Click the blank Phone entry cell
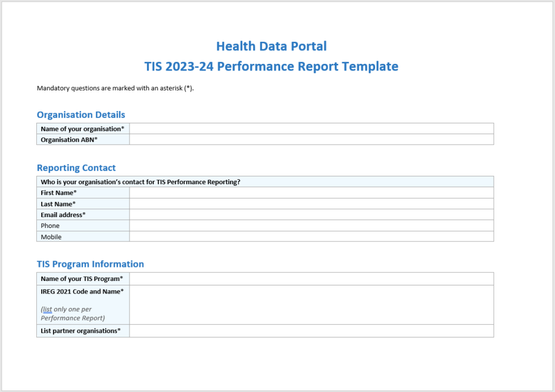The width and height of the screenshot is (555, 392). coord(311,226)
